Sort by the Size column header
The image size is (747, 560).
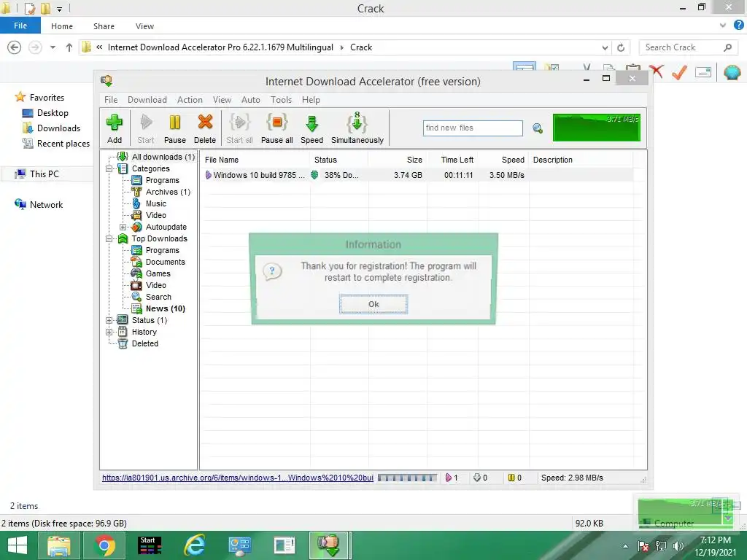[398, 160]
